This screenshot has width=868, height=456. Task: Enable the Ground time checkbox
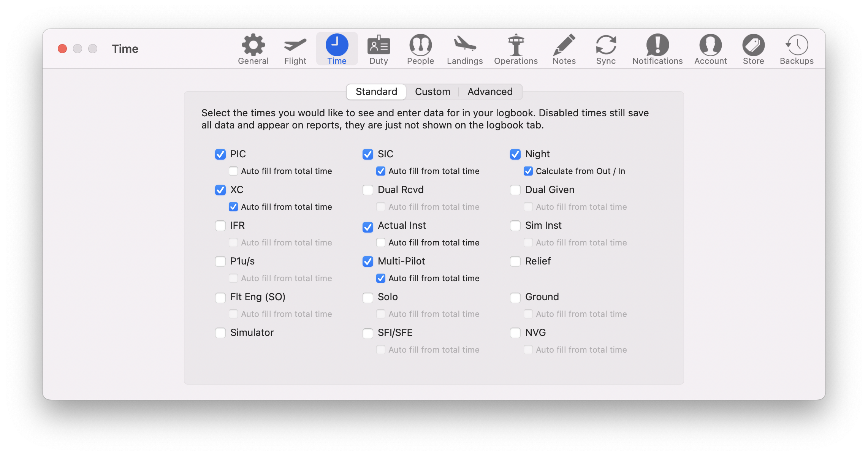coord(514,296)
